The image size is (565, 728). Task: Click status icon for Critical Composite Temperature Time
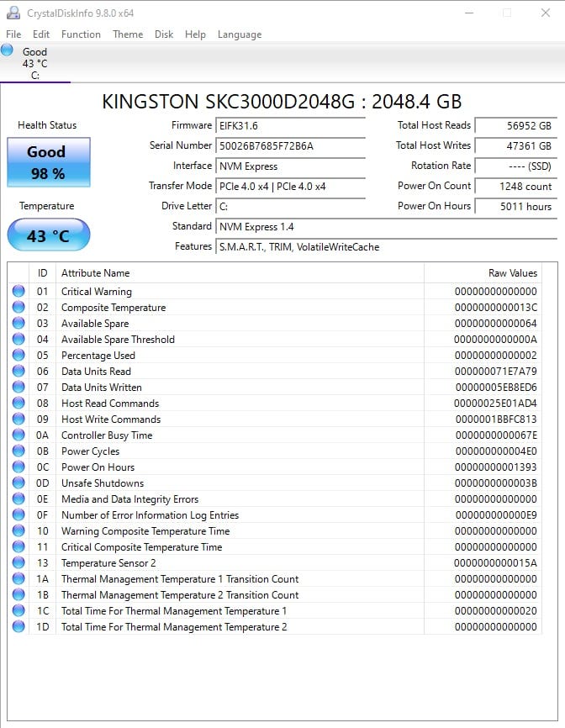[18, 546]
